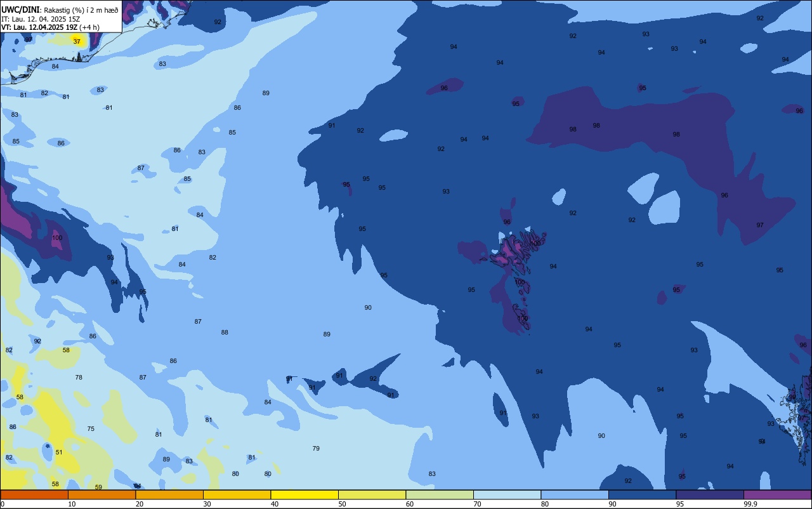812x509 pixels.
Task: Select the map value '79'
Action: click(x=316, y=449)
